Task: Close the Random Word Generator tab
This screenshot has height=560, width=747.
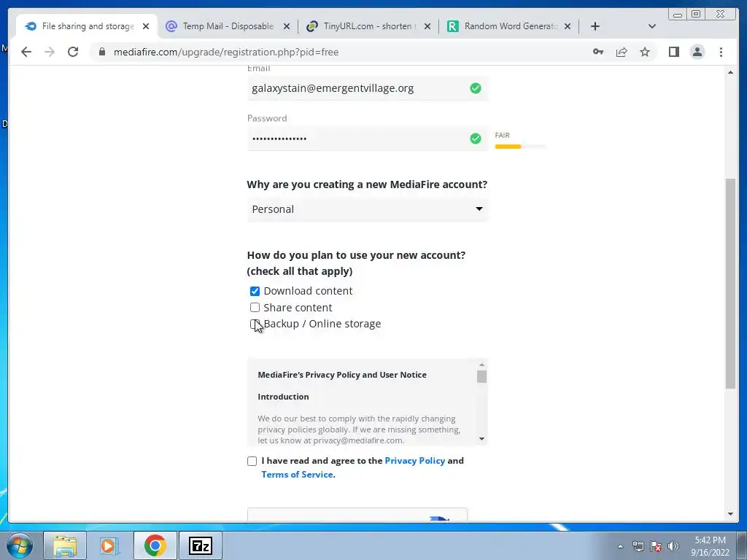Action: [568, 26]
